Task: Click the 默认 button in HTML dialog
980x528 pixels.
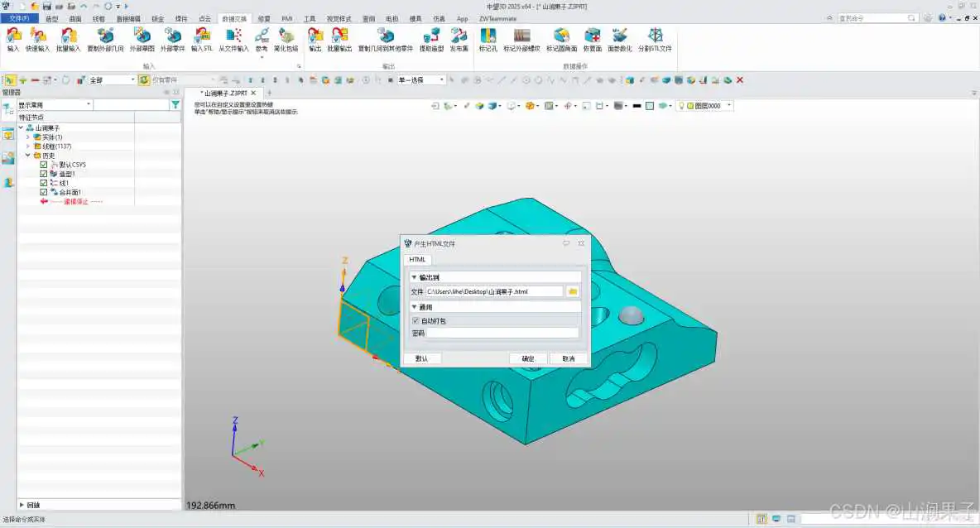Action: coord(422,358)
